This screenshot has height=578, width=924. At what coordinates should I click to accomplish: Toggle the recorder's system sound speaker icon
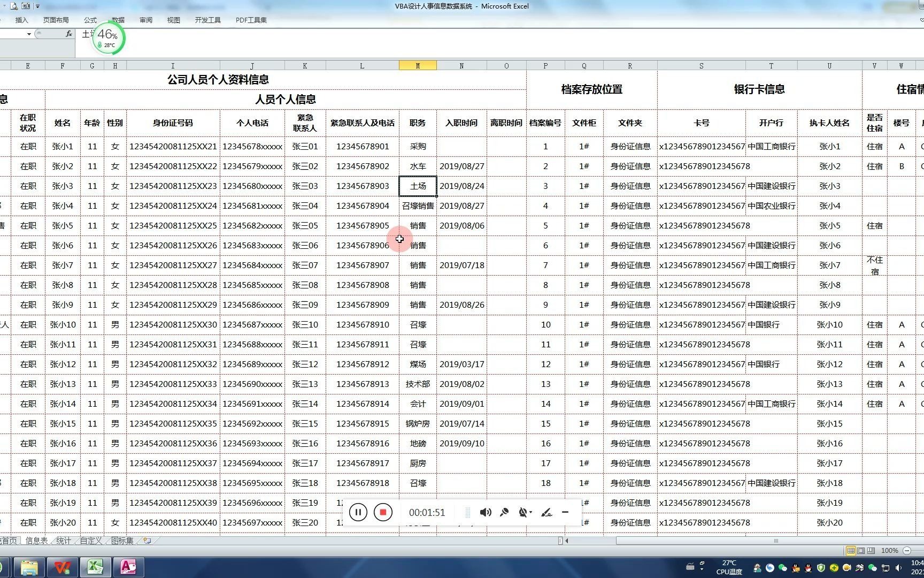[x=486, y=512]
